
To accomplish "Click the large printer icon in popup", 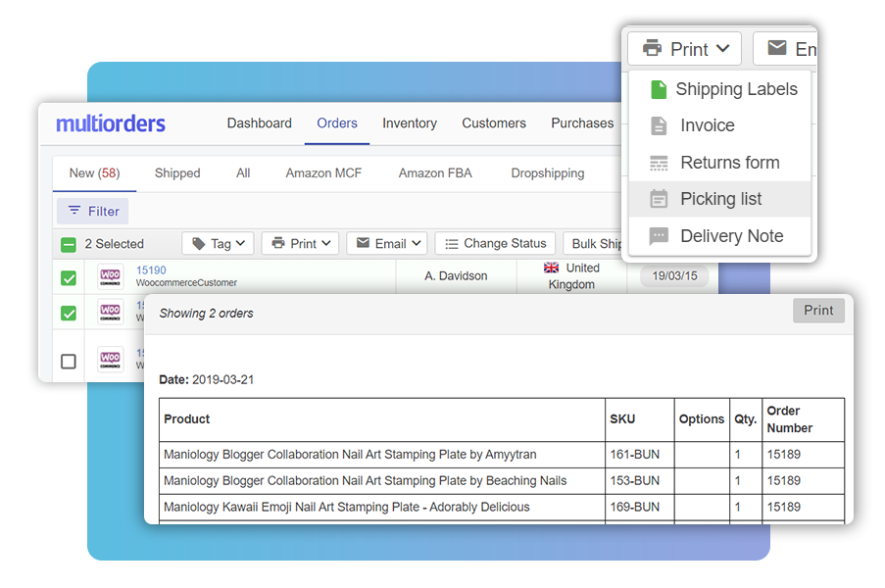I will [x=652, y=48].
